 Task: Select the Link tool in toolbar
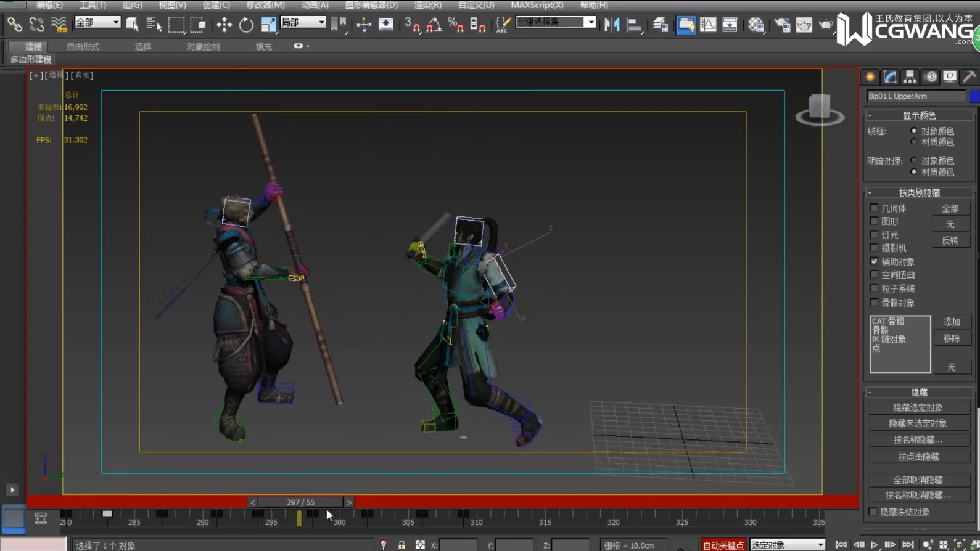(14, 25)
